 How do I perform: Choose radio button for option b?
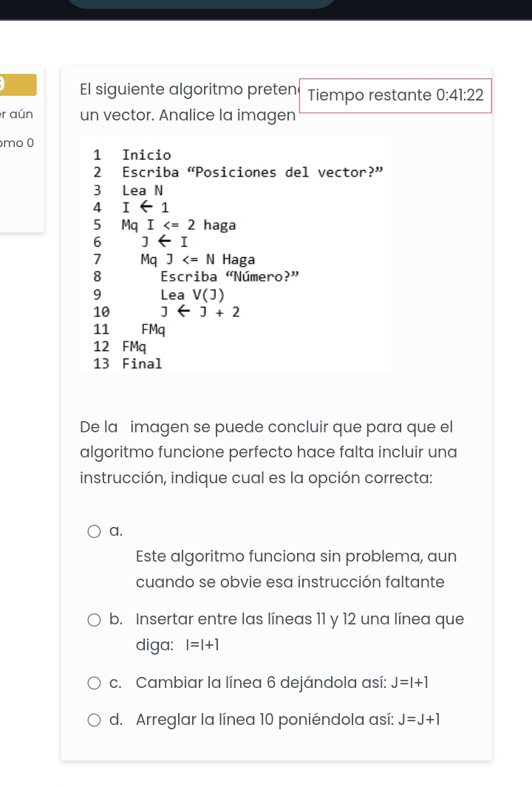point(95,620)
